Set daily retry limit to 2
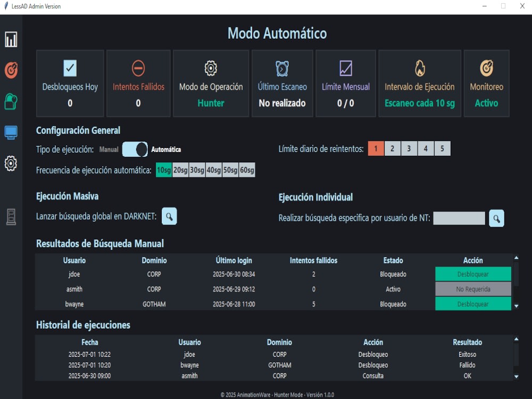 [x=392, y=148]
